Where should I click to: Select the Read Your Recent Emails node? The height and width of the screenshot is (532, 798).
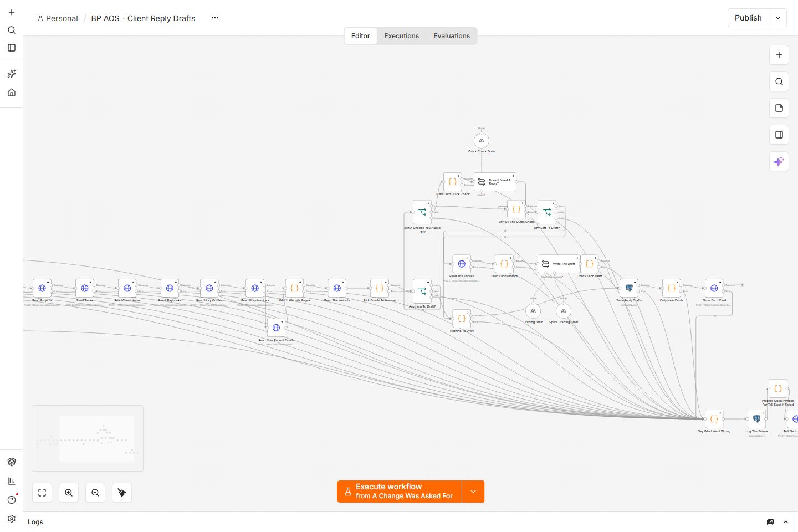click(276, 328)
